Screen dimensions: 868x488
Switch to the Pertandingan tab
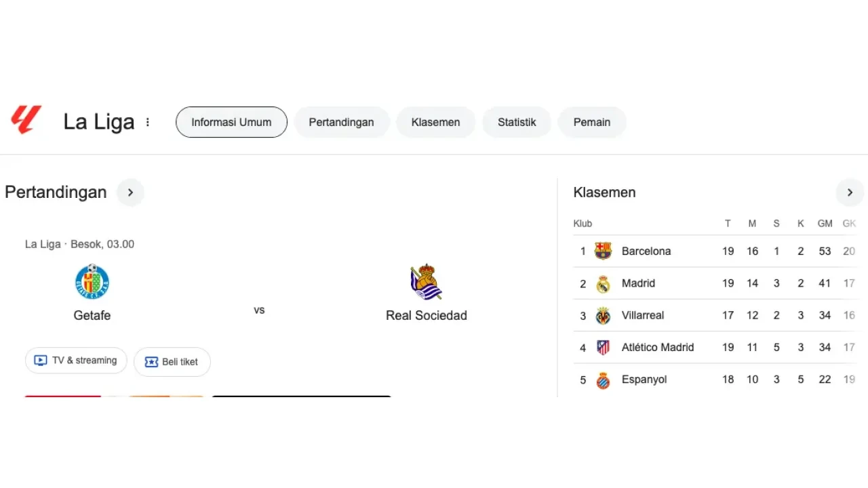pos(341,123)
